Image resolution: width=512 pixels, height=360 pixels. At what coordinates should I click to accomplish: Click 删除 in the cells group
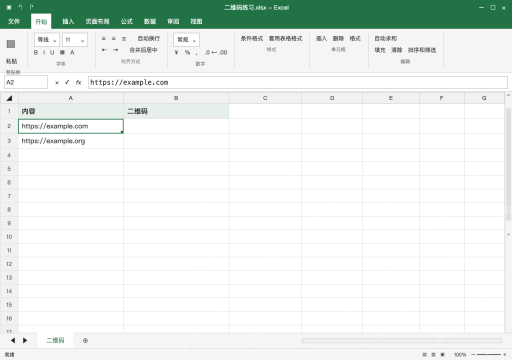click(338, 39)
